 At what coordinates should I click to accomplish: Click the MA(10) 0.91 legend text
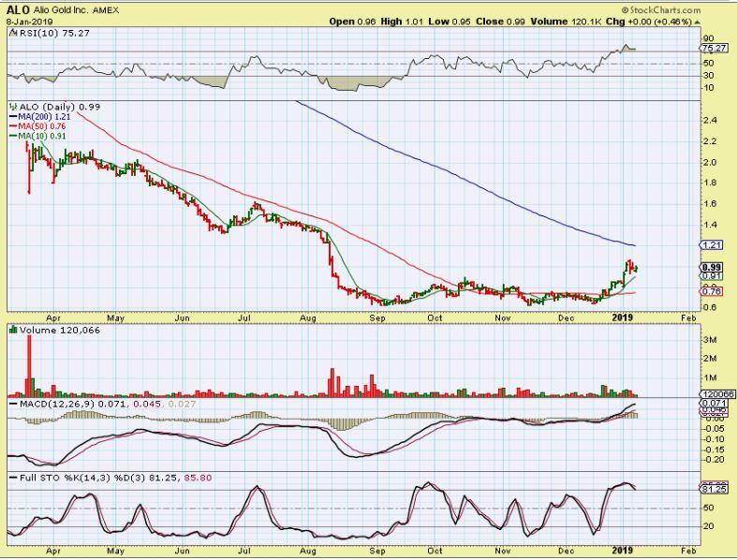pos(42,137)
